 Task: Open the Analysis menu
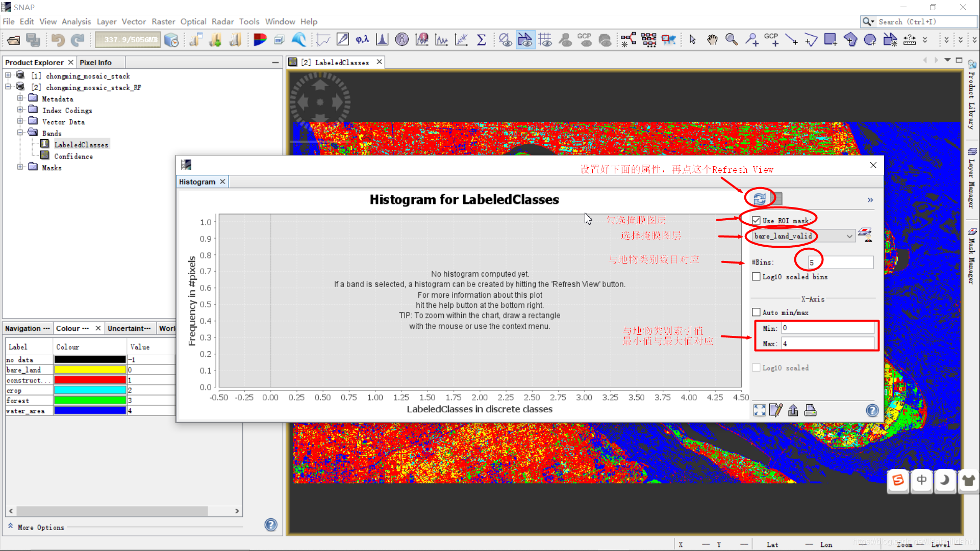[x=76, y=21]
